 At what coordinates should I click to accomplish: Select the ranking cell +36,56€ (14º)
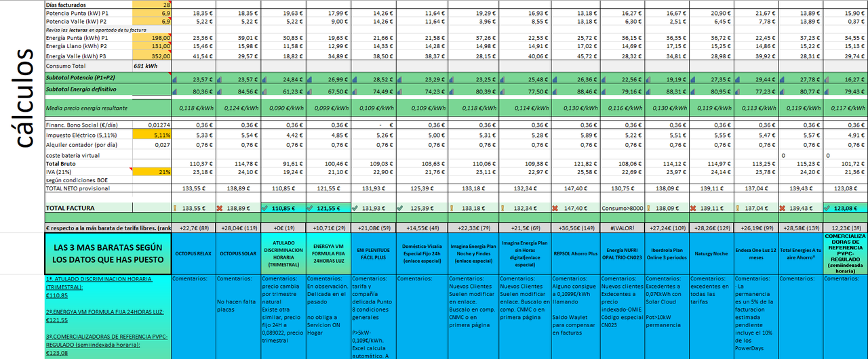(x=575, y=228)
